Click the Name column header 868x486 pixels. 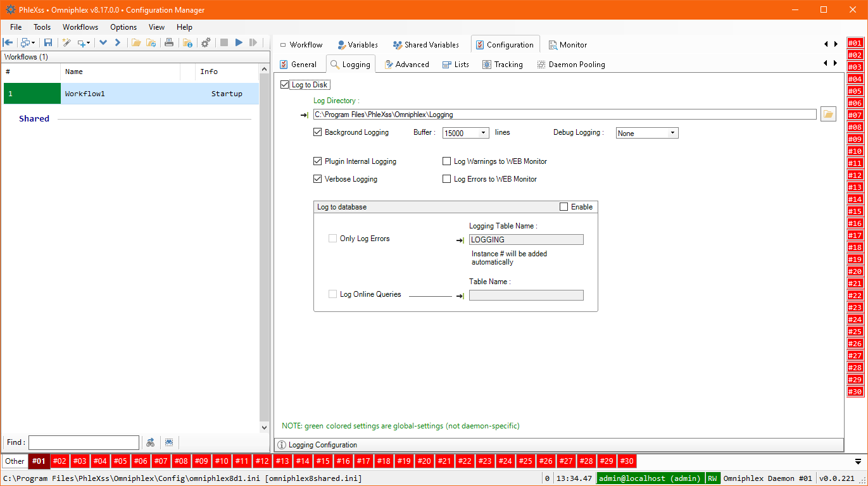(x=120, y=72)
